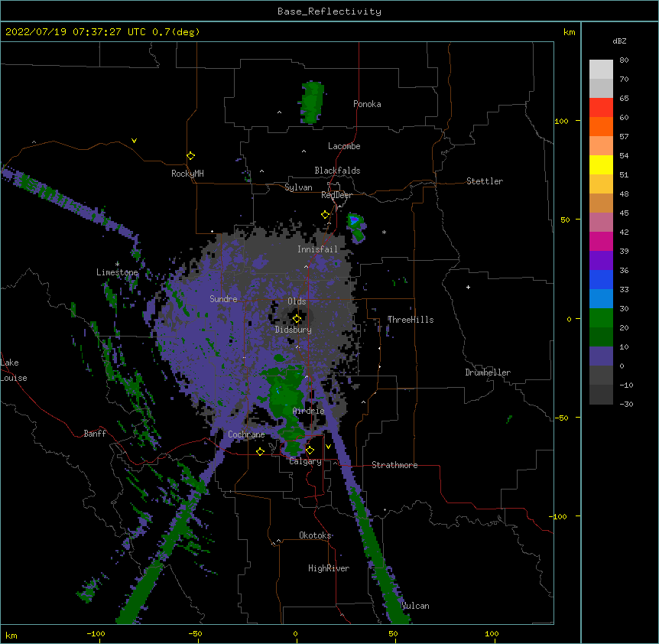
Task: Click the white plus marker west of Drumheller
Action: point(468,287)
